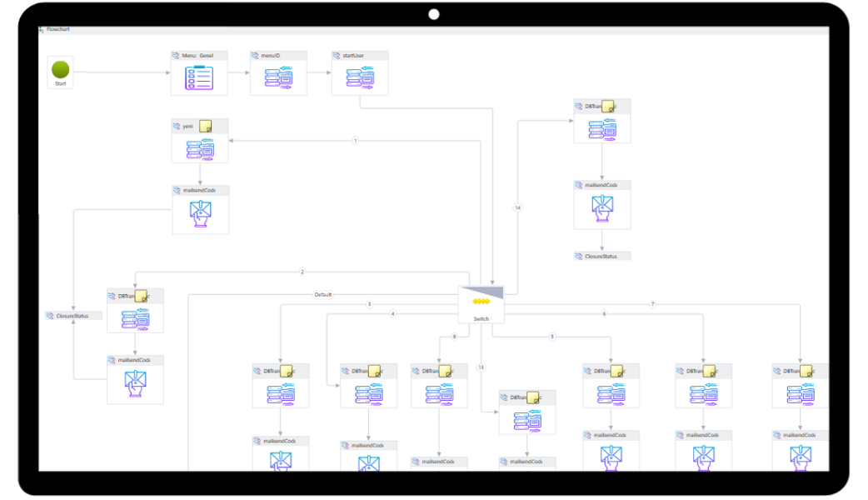Click the branch label 1 connector marker
Screen dimensions: 868x500
(x=355, y=141)
